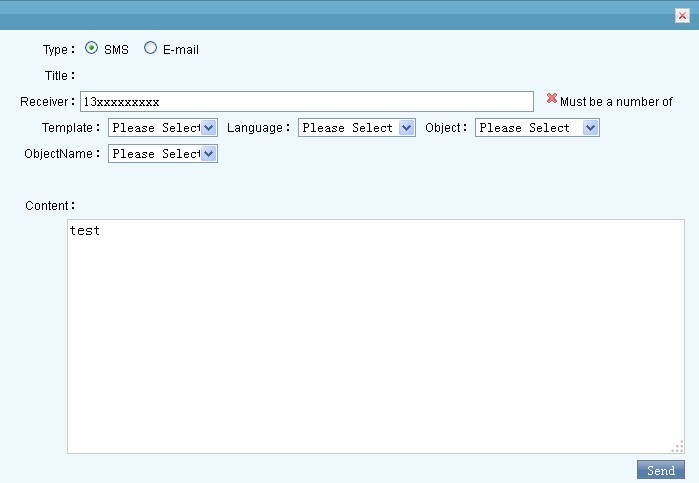This screenshot has height=483, width=699.
Task: Click the Title label
Action: tap(58, 76)
